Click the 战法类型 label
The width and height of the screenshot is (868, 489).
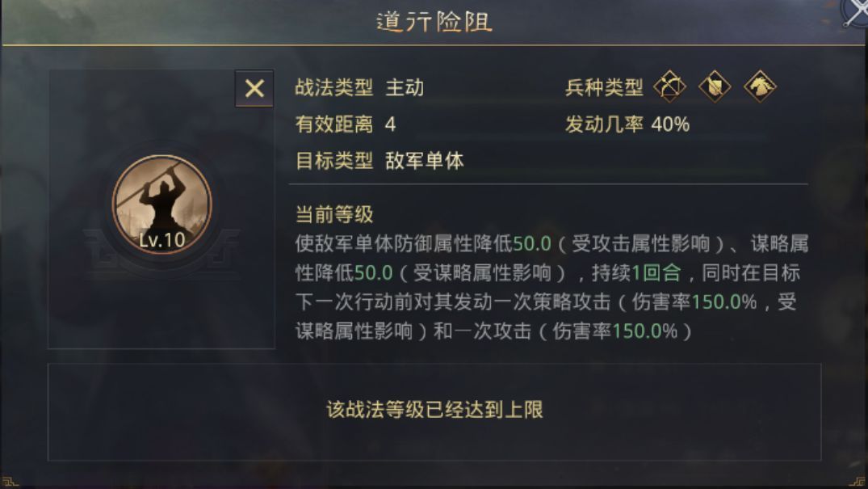coord(334,87)
